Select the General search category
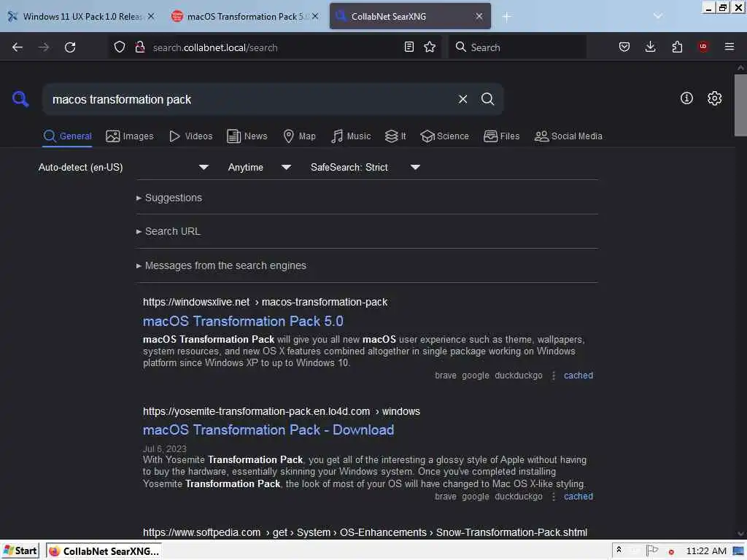This screenshot has height=560, width=747. (x=67, y=136)
